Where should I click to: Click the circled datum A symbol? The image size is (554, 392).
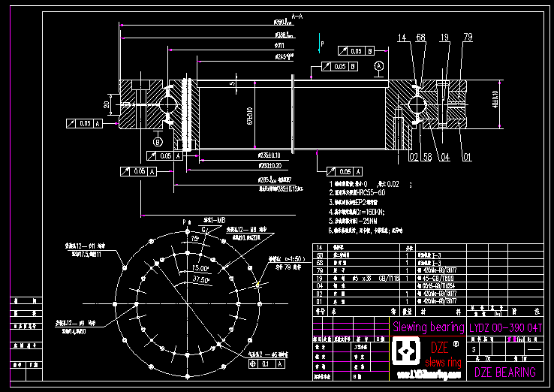[379, 67]
